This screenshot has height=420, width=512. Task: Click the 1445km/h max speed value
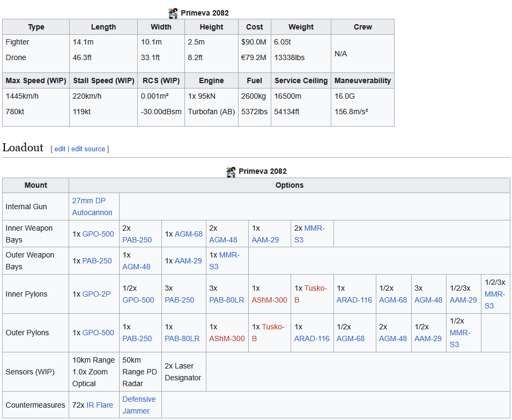pos(22,97)
